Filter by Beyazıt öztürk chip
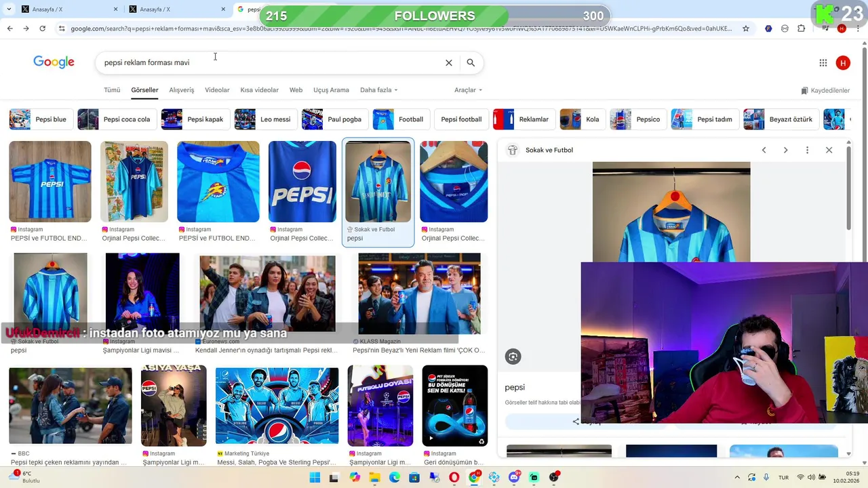This screenshot has width=868, height=488. point(781,119)
